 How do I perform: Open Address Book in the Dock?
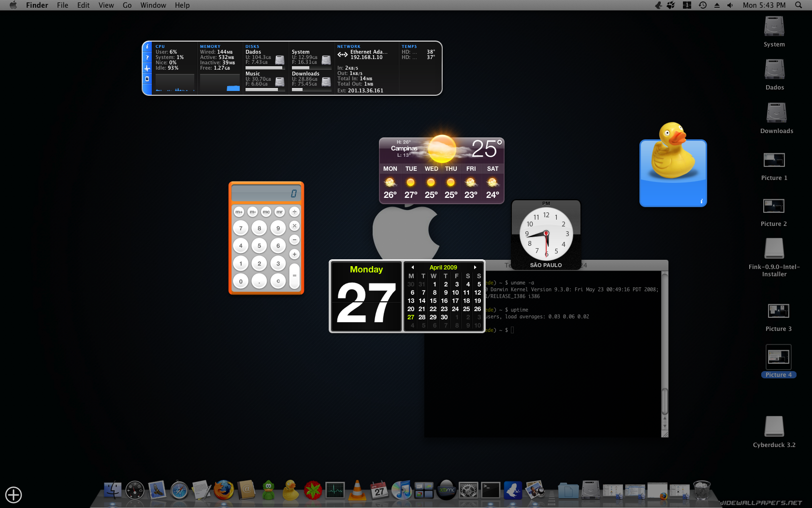click(246, 490)
